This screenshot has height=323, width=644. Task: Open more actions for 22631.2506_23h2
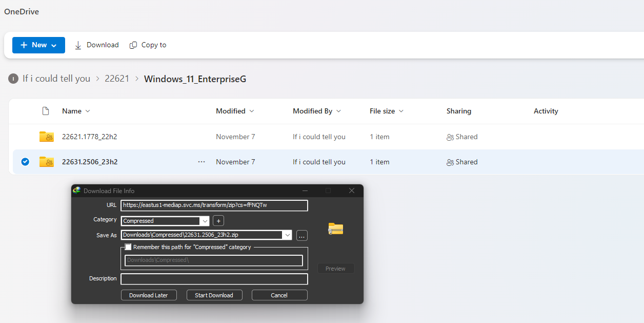tap(202, 162)
